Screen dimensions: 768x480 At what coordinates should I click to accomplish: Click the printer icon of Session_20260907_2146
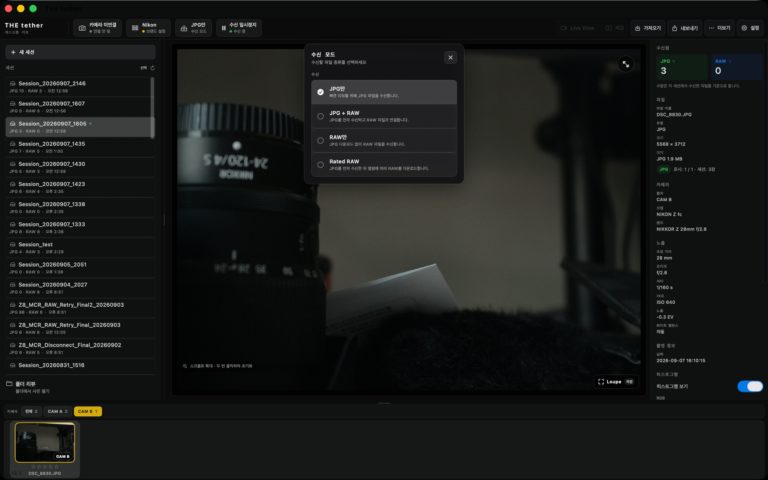[x=13, y=84]
